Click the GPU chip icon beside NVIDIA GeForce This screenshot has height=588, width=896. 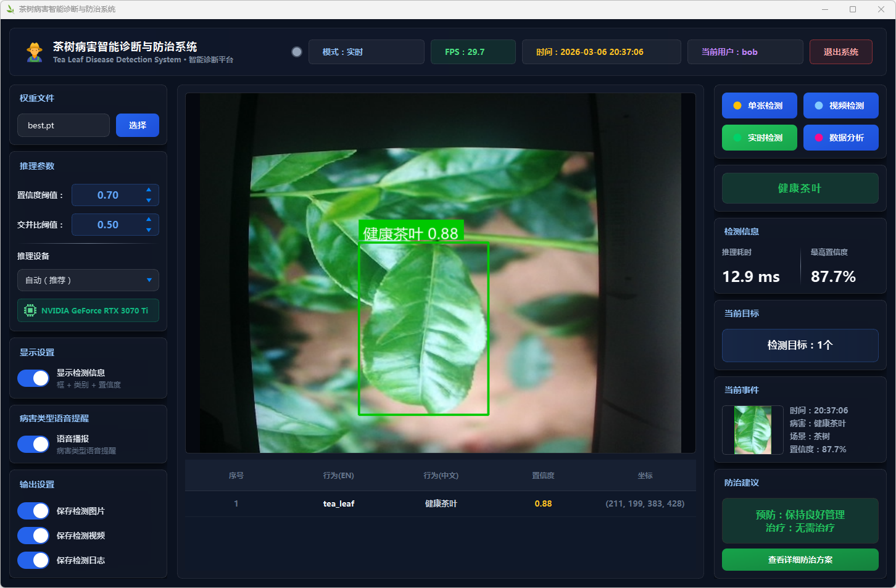coord(30,310)
